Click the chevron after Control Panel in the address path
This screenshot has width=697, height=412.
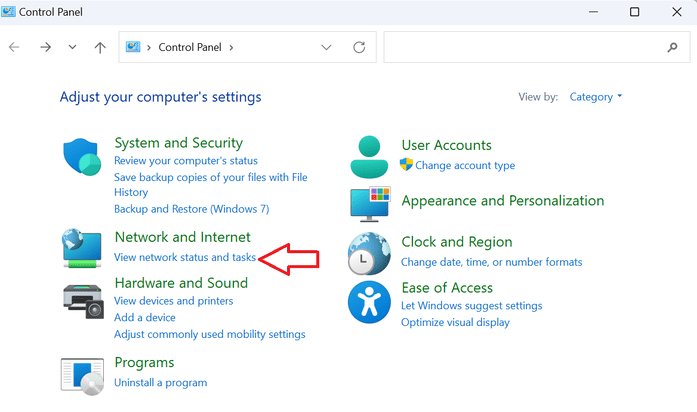[x=231, y=48]
